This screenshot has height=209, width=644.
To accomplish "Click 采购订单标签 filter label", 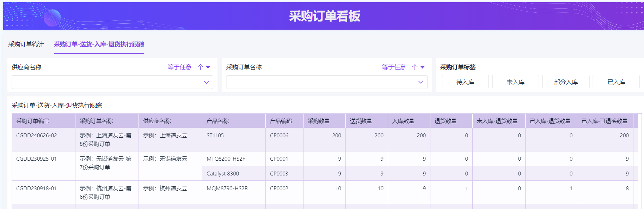I will tap(458, 67).
